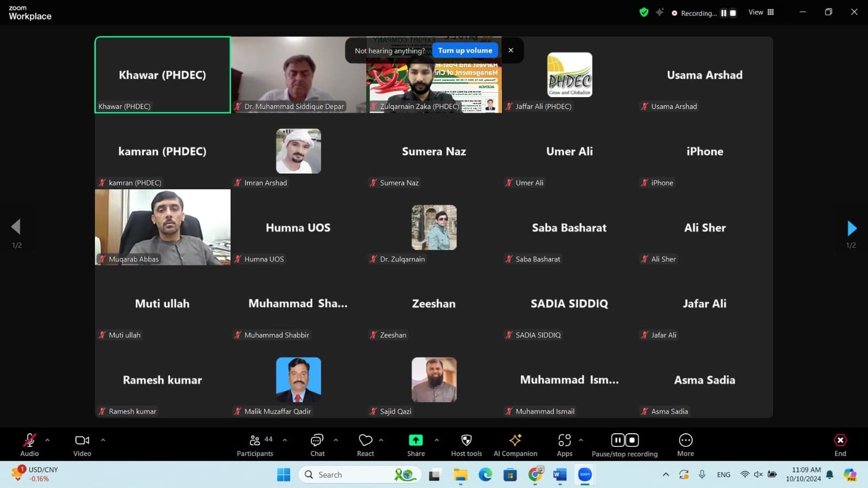Expand audio options chevron
The height and width of the screenshot is (488, 868).
point(48,440)
